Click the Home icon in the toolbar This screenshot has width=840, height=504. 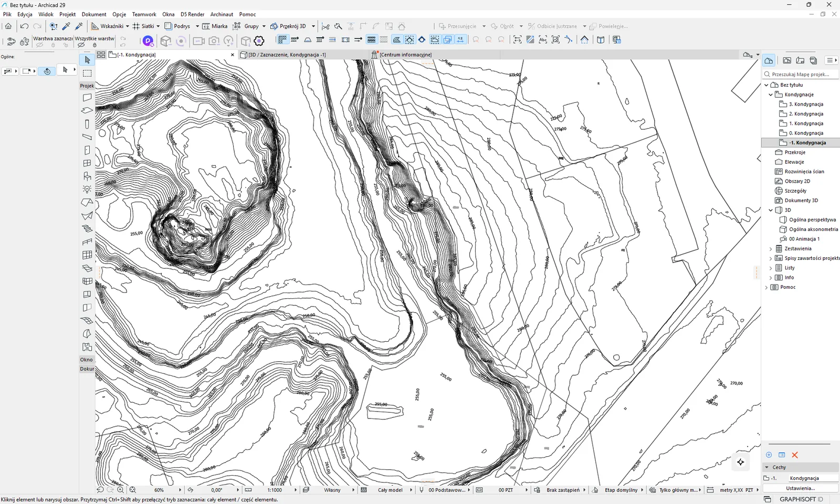8,26
